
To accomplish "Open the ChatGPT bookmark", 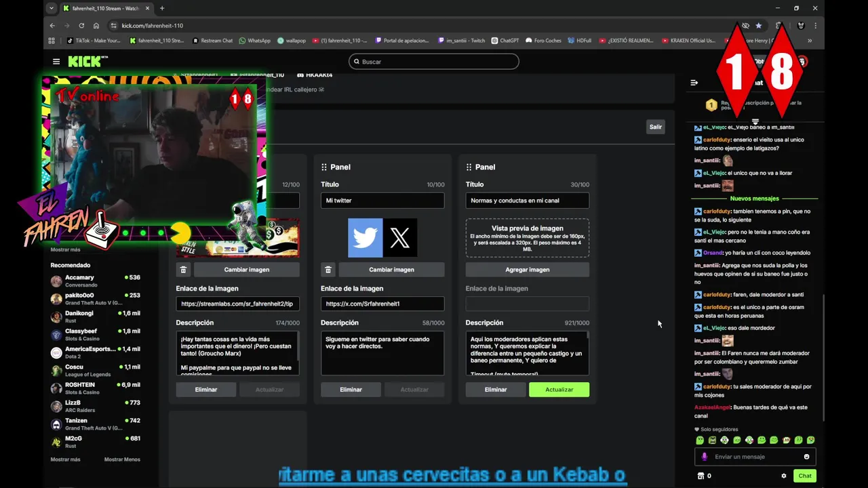I will 505,41.
